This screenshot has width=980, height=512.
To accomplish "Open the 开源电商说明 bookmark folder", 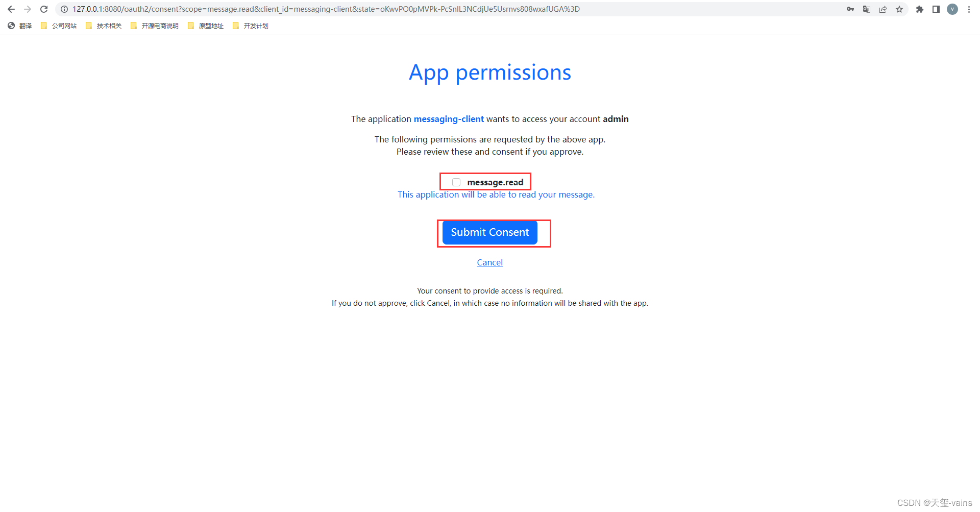I will [x=155, y=26].
